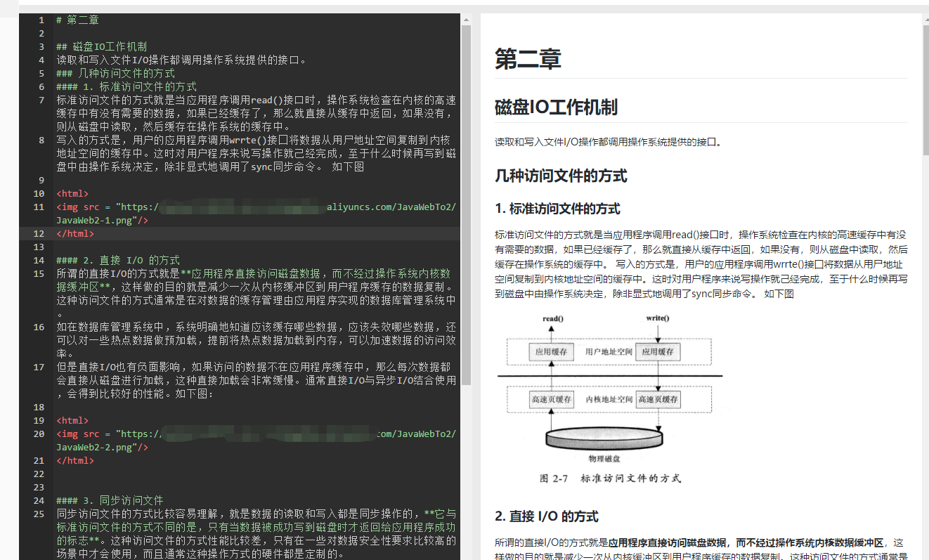The height and width of the screenshot is (560, 929).
Task: Click the 'read()' label in the preview diagram
Action: (553, 318)
